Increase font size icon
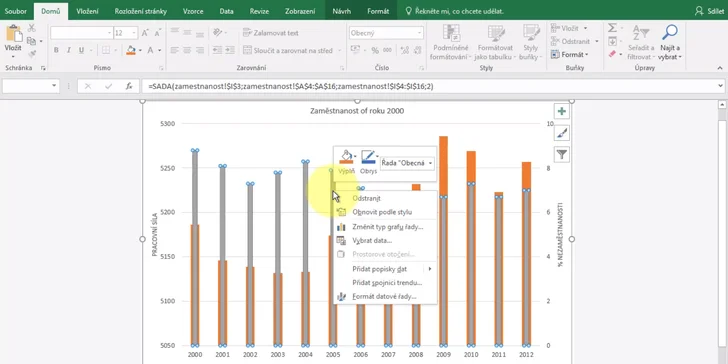 pyautogui.click(x=145, y=33)
